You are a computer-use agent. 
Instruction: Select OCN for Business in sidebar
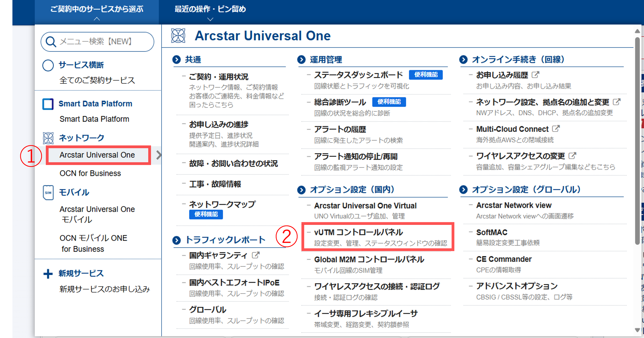coord(90,173)
